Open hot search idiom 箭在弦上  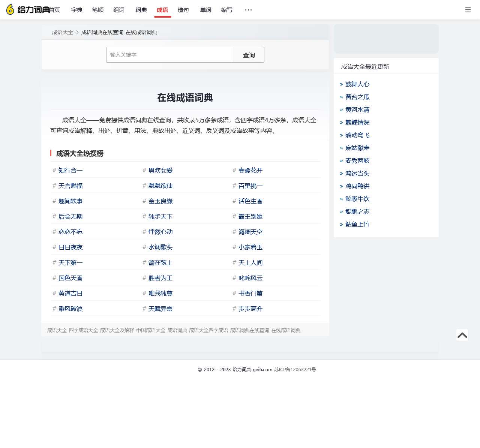[160, 262]
